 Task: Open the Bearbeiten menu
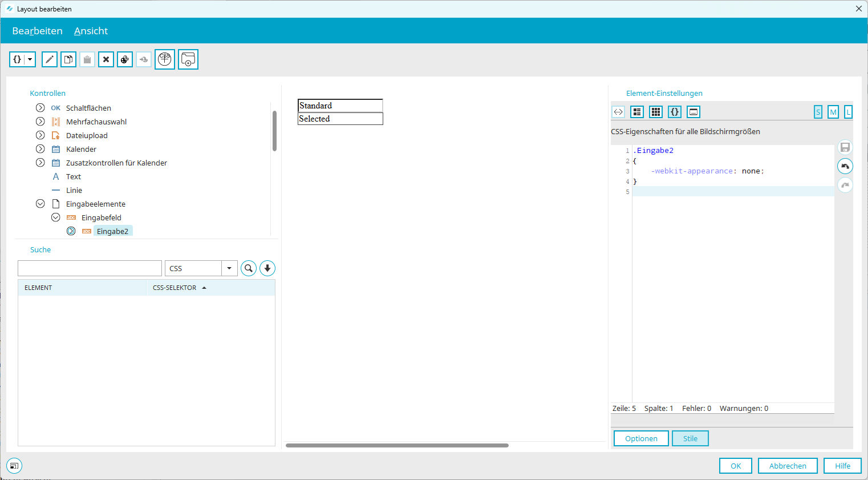[x=38, y=31]
